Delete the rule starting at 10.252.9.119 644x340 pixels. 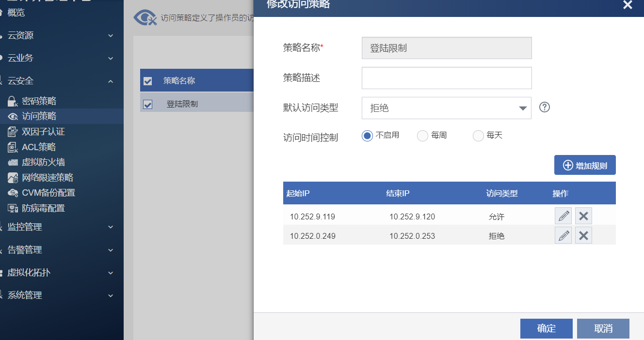[x=583, y=216]
